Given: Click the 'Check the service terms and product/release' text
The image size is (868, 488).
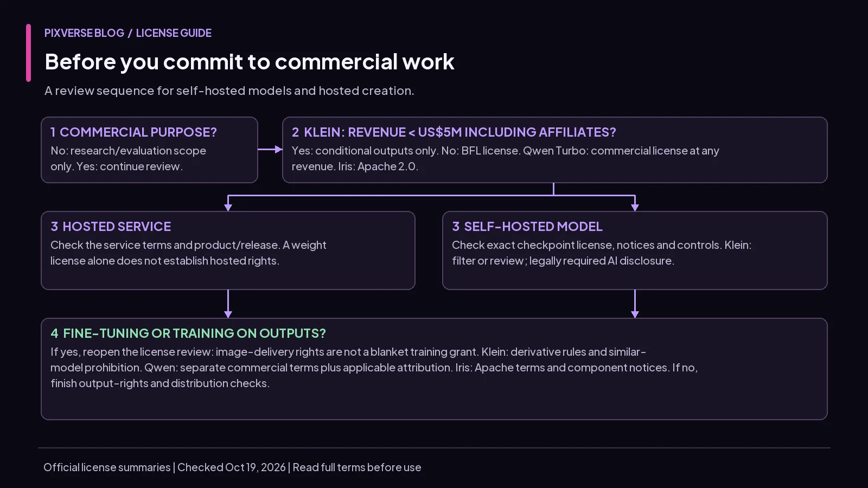Looking at the screenshot, I should tap(188, 253).
